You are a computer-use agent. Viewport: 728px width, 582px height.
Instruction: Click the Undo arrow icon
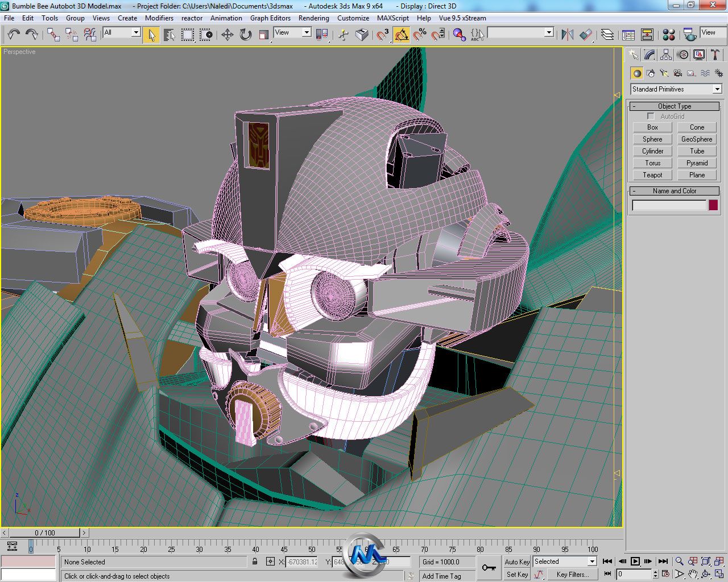click(14, 35)
